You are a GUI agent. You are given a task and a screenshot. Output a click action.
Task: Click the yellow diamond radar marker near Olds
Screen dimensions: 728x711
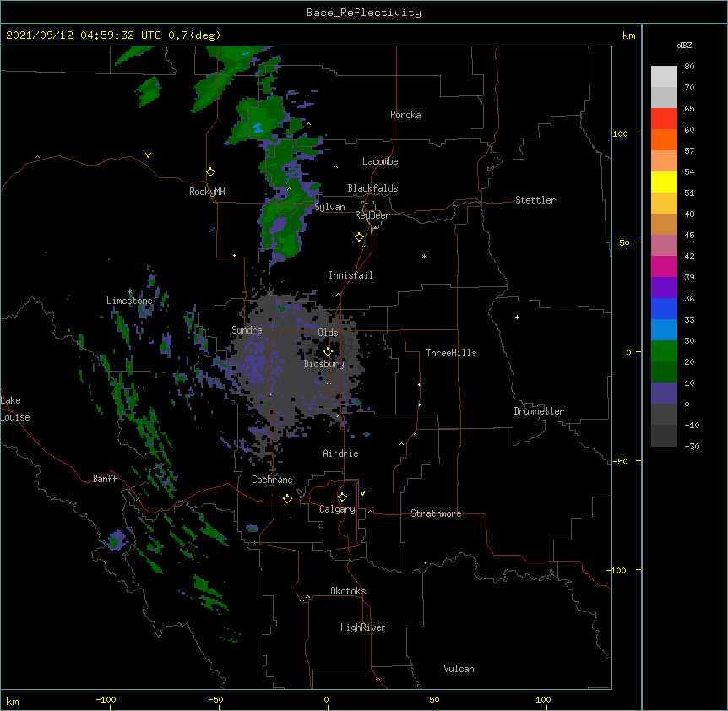(328, 351)
